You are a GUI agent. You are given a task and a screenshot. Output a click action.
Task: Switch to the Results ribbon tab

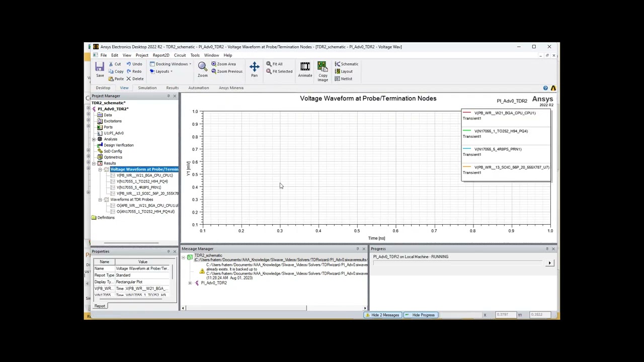(172, 88)
